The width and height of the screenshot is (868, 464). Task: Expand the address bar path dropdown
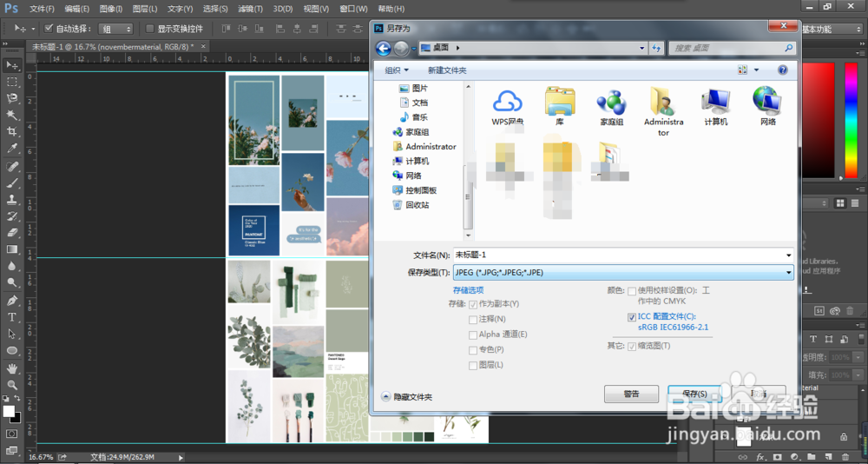tap(641, 49)
